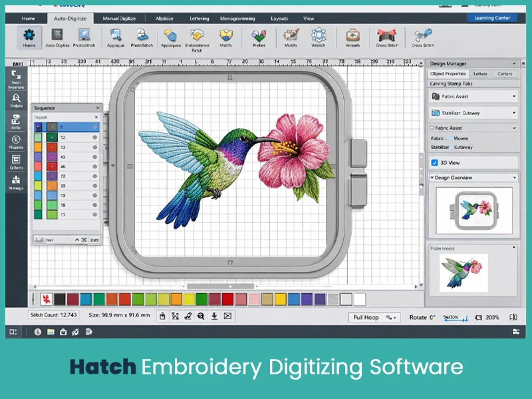The width and height of the screenshot is (532, 399).
Task: Collapse the Design Overview section
Action: 432,178
